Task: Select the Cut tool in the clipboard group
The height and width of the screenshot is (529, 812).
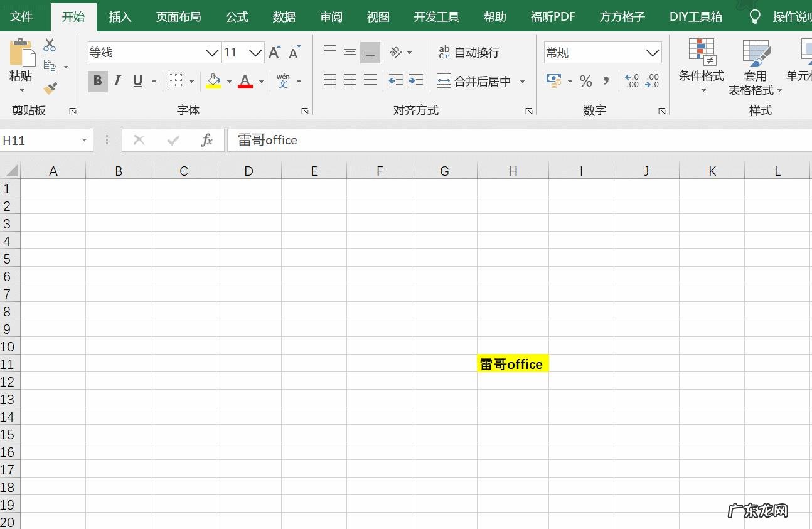Action: [x=49, y=44]
